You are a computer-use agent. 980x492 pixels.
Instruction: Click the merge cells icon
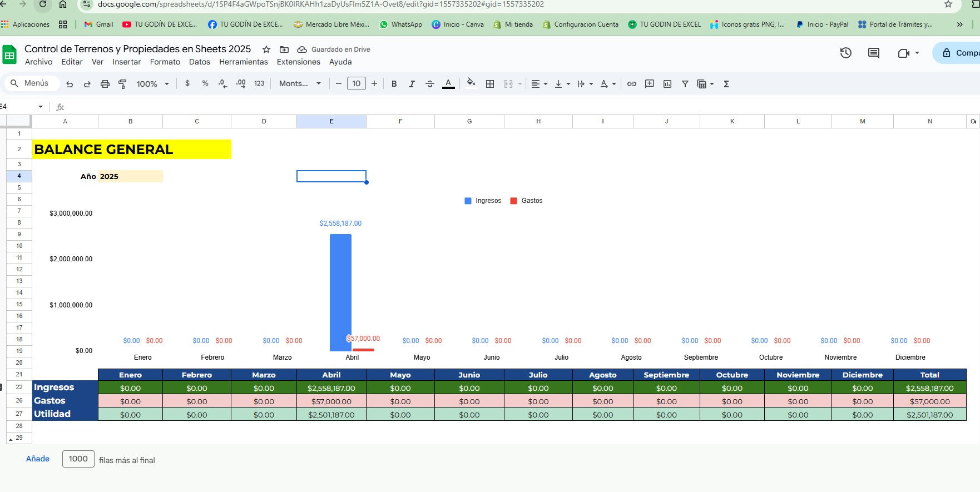[508, 84]
